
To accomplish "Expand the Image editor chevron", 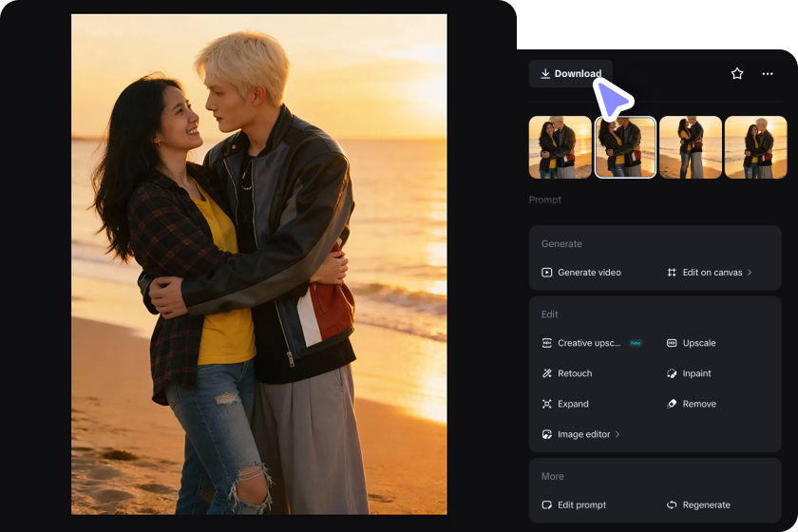I will tap(617, 434).
